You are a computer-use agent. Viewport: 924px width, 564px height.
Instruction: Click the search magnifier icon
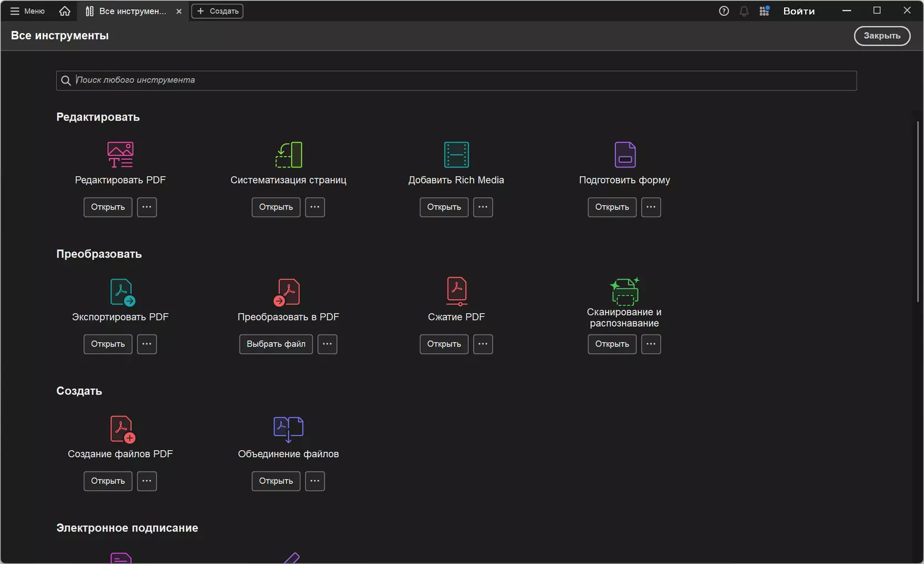click(x=66, y=81)
